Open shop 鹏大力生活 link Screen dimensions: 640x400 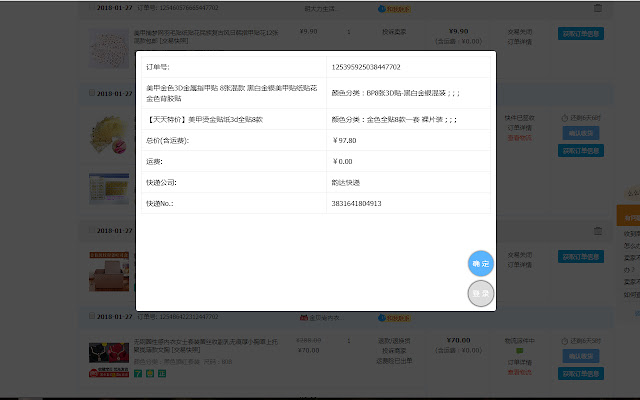[321, 9]
